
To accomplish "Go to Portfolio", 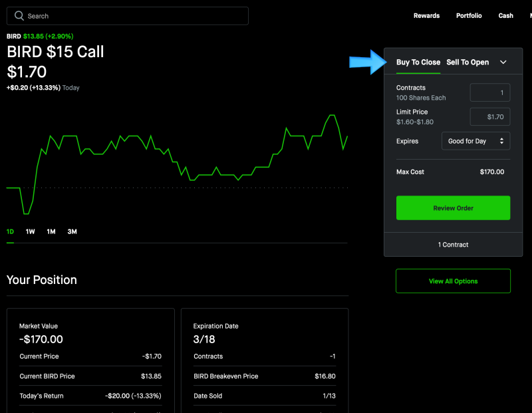I will (469, 15).
